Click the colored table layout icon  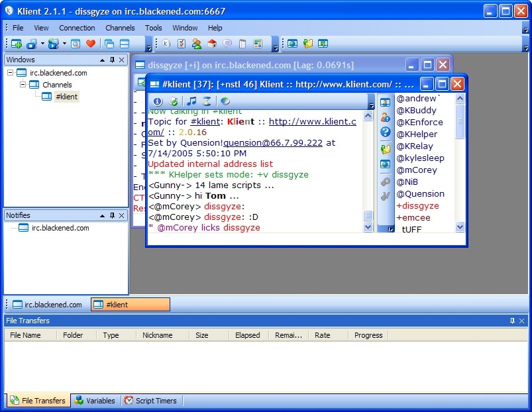258,44
